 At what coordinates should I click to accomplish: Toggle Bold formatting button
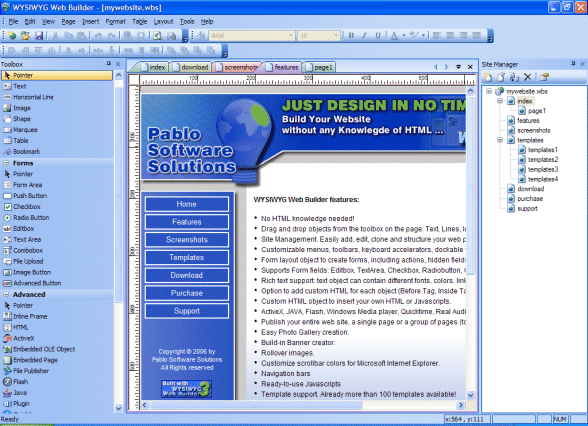351,36
